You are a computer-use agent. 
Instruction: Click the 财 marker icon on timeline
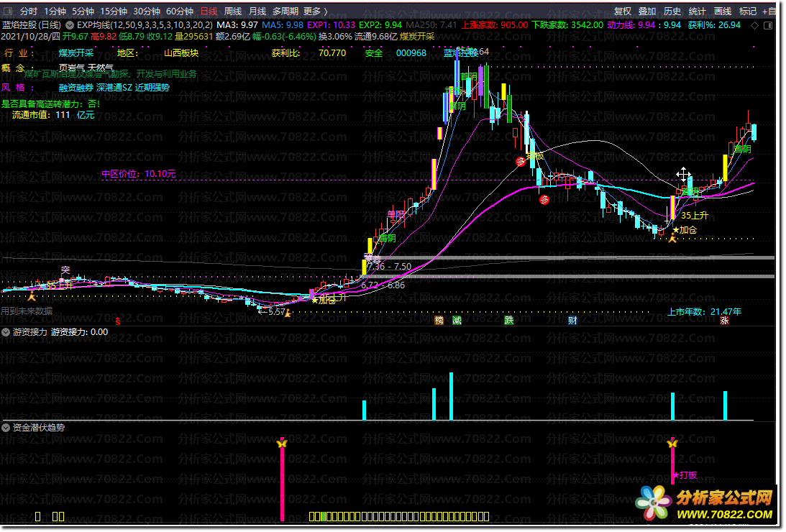tap(572, 321)
